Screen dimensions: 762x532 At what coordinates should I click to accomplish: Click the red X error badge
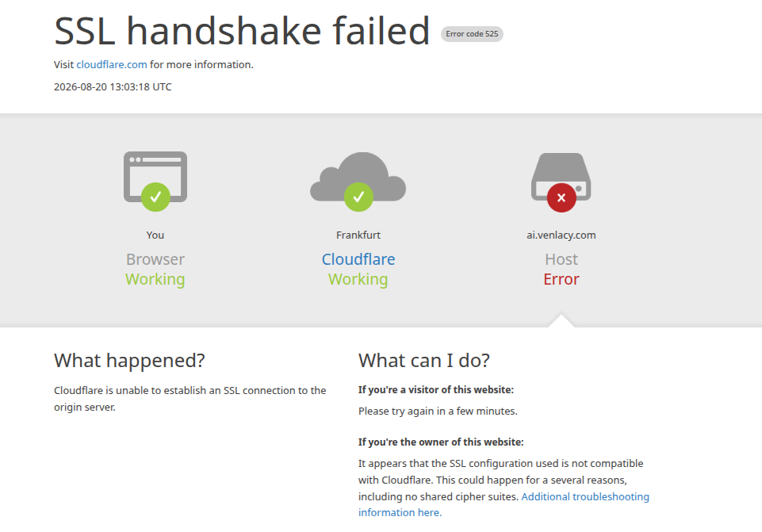click(561, 197)
